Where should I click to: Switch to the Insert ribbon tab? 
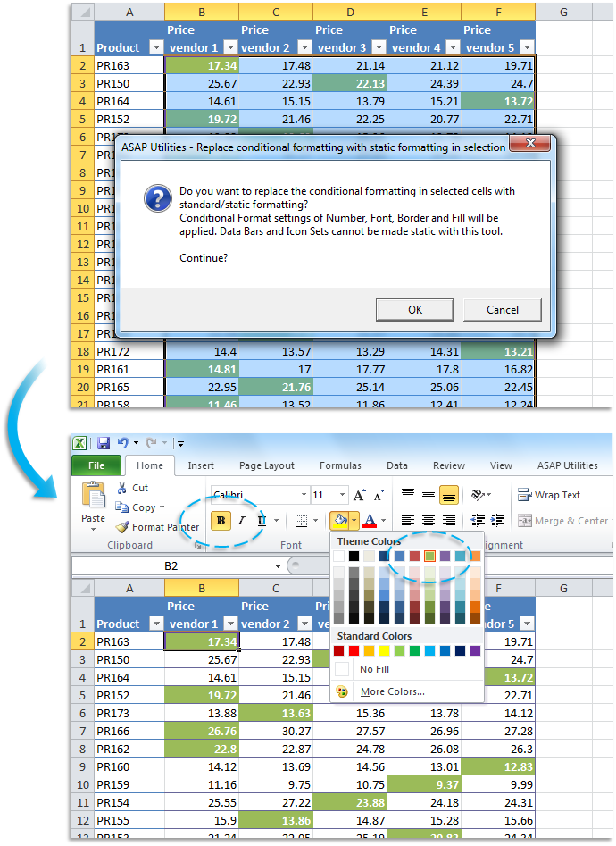point(201,465)
